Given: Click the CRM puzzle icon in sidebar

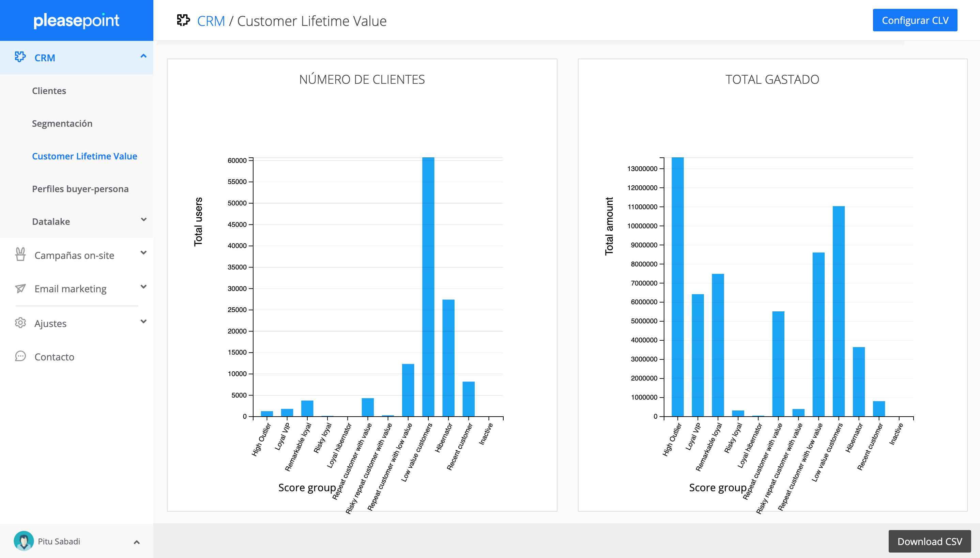Looking at the screenshot, I should [20, 57].
